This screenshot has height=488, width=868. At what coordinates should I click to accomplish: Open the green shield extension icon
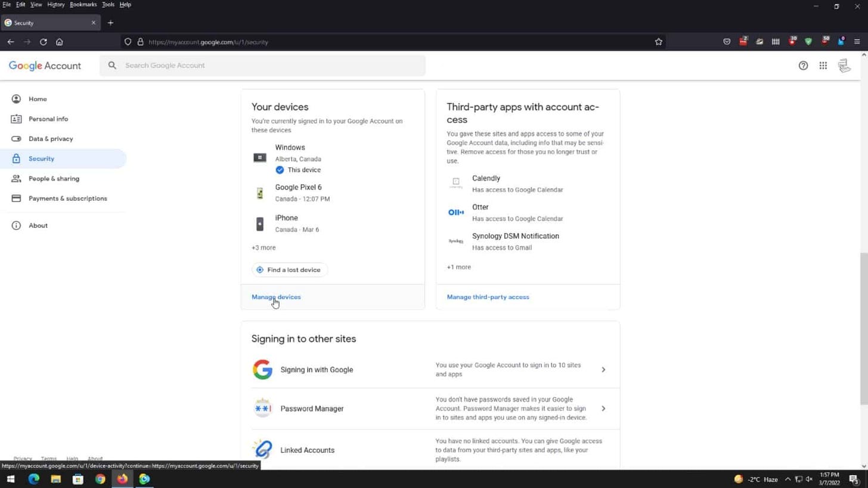[808, 42]
